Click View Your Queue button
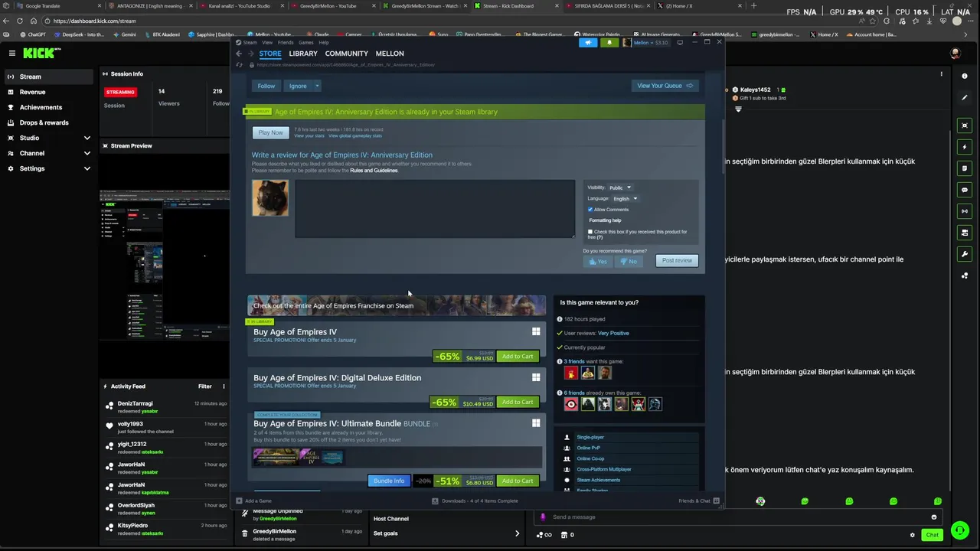Screen dimensions: 980x551 point(665,86)
